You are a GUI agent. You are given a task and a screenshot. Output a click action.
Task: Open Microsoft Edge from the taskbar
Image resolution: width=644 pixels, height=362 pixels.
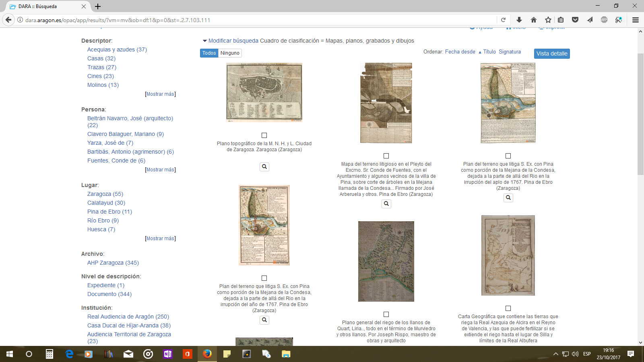[69, 354]
